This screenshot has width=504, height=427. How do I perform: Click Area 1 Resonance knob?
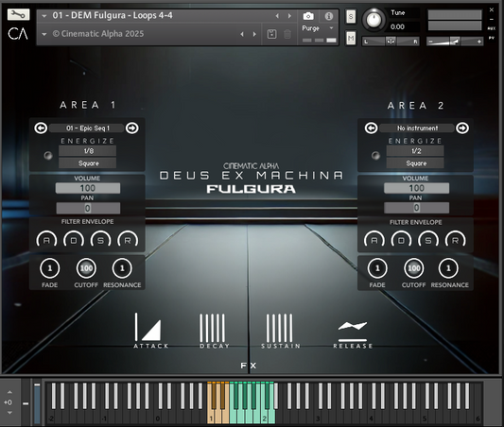(x=122, y=268)
